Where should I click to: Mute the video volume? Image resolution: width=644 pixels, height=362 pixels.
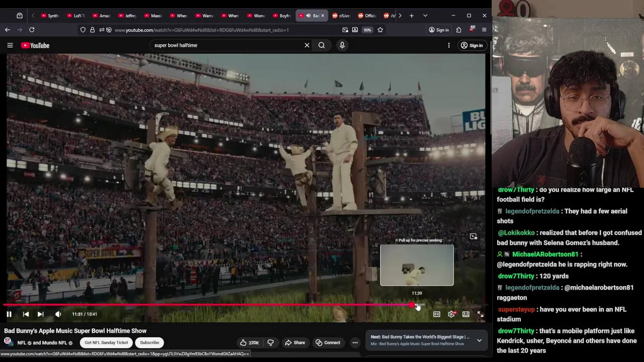tap(58, 314)
